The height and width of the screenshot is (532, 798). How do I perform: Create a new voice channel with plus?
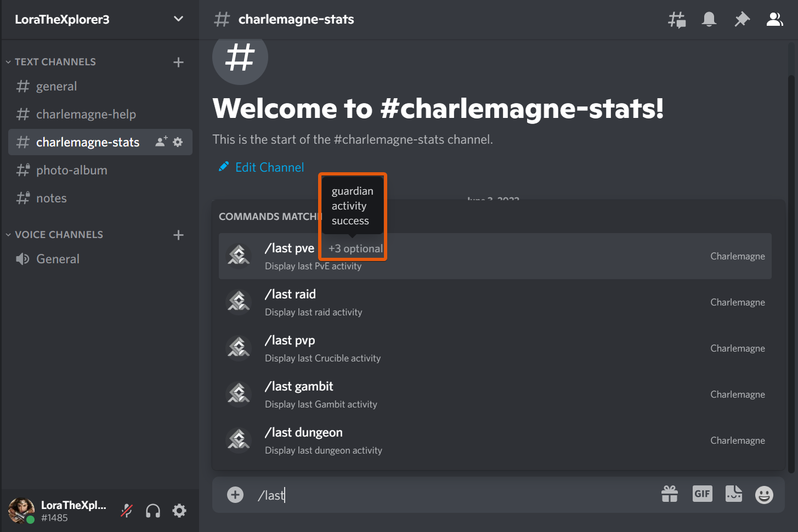tap(178, 235)
